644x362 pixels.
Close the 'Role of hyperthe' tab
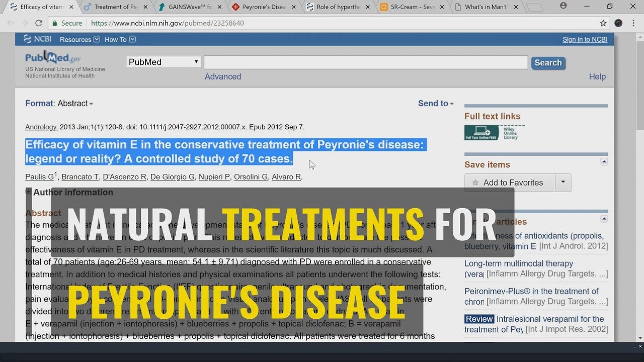coord(367,7)
